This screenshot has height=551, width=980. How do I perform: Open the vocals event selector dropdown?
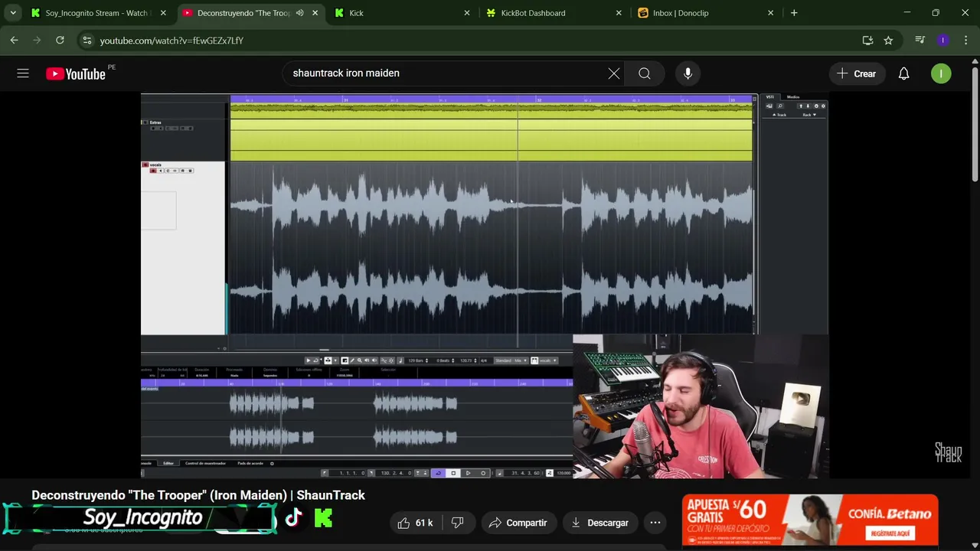pos(544,360)
